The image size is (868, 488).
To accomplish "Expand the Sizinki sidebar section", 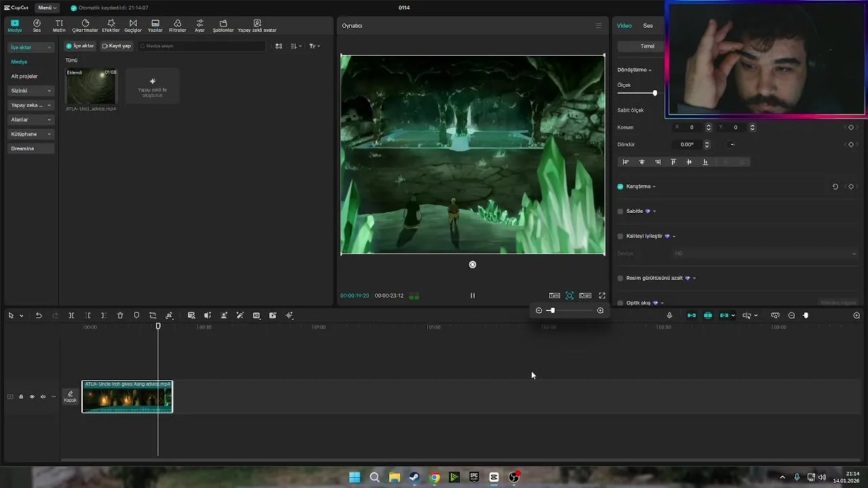I will [x=31, y=91].
